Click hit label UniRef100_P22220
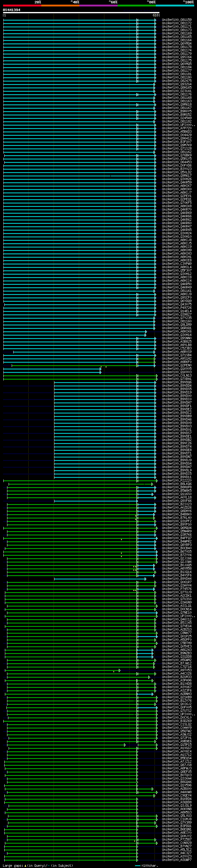This screenshot has height=868, width=197. [177, 481]
